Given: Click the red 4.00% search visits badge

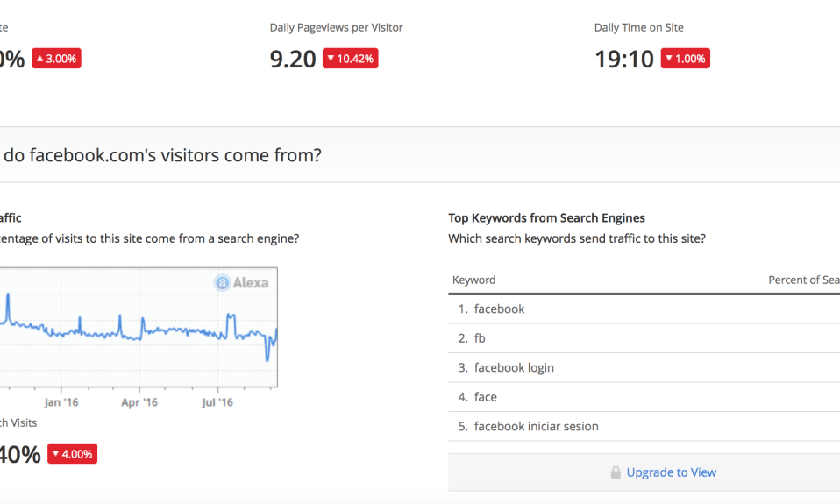Looking at the screenshot, I should (72, 454).
